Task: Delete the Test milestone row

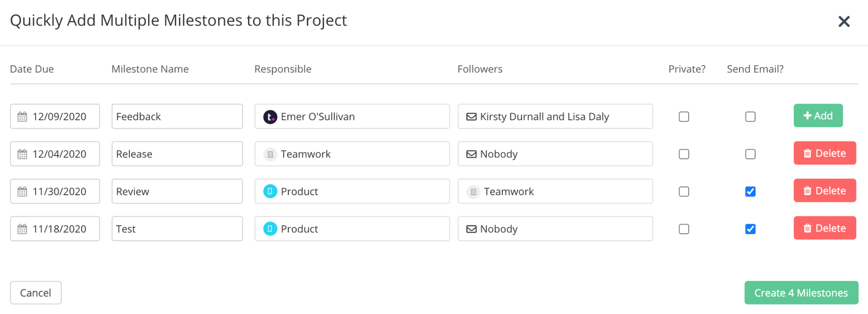Action: click(825, 228)
